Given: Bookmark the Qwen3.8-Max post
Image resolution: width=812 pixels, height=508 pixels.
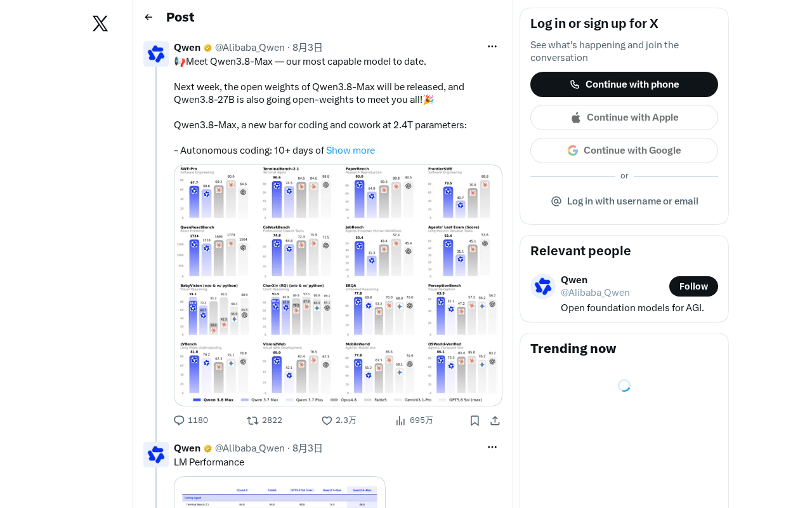Looking at the screenshot, I should point(475,420).
